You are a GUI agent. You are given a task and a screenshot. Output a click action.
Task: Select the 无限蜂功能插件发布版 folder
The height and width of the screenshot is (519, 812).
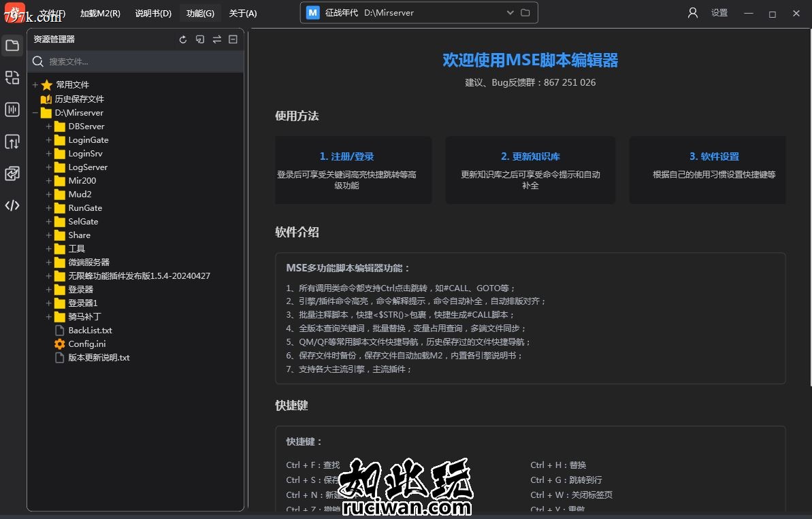pyautogui.click(x=140, y=275)
